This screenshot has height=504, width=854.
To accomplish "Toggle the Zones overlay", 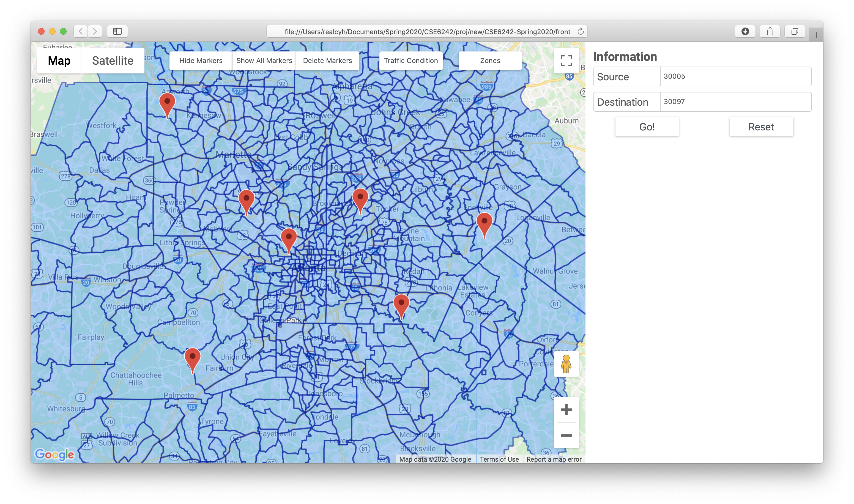I will tap(490, 61).
